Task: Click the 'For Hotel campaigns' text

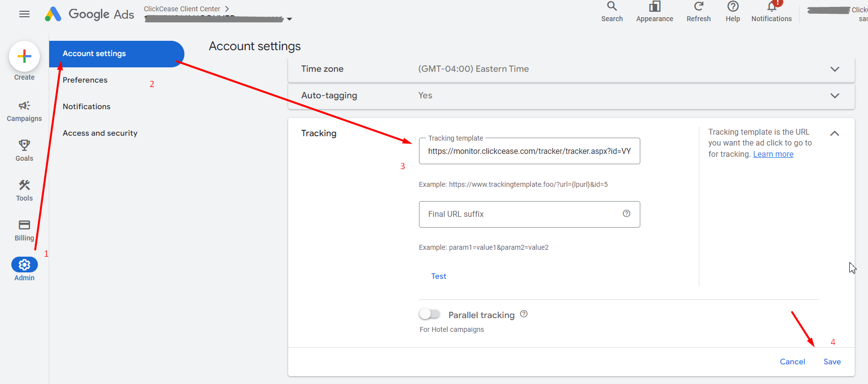Action: (451, 329)
